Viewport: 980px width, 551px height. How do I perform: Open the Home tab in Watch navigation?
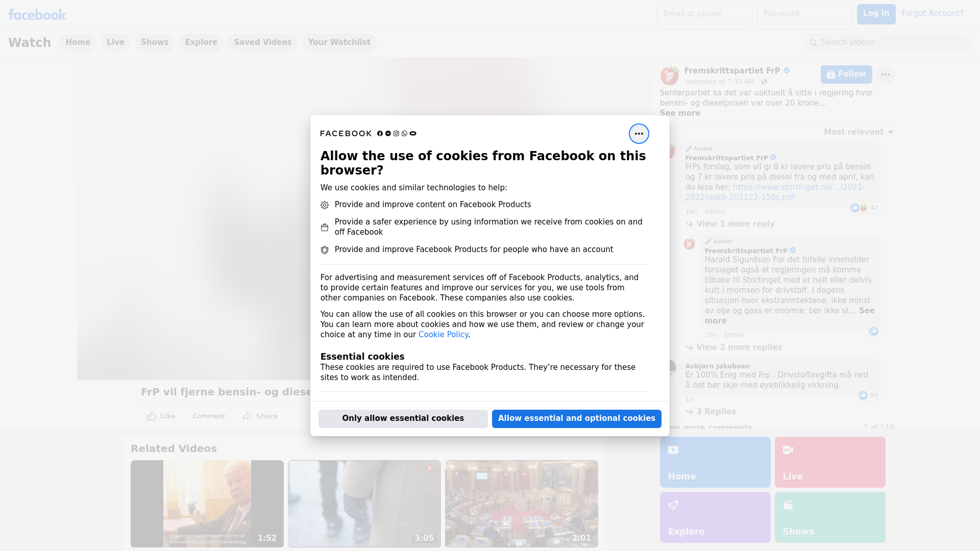coord(78,42)
